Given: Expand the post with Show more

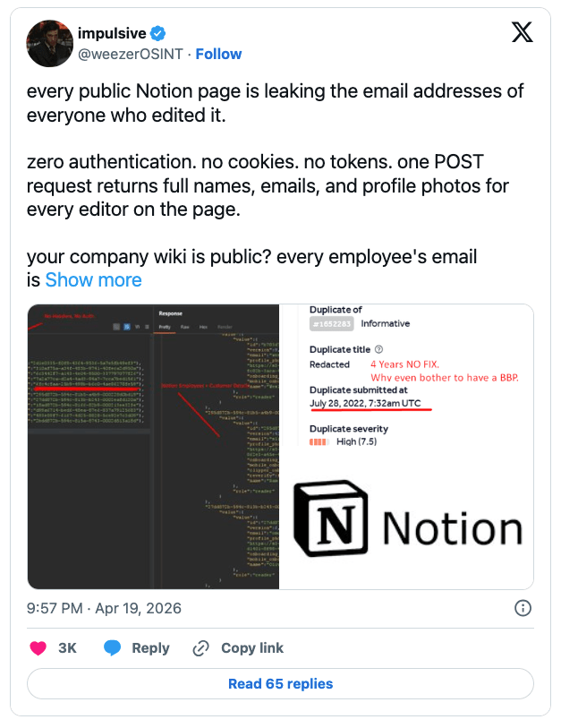Looking at the screenshot, I should [93, 279].
